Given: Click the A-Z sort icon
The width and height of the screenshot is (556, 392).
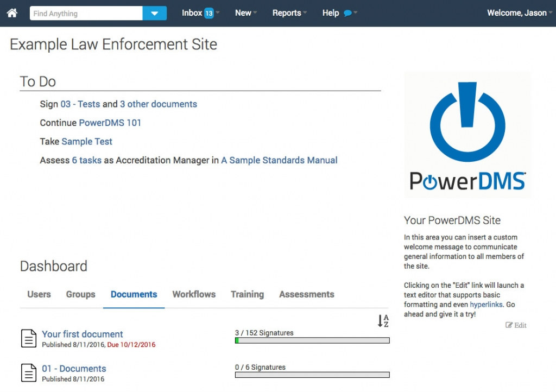Looking at the screenshot, I should [383, 321].
